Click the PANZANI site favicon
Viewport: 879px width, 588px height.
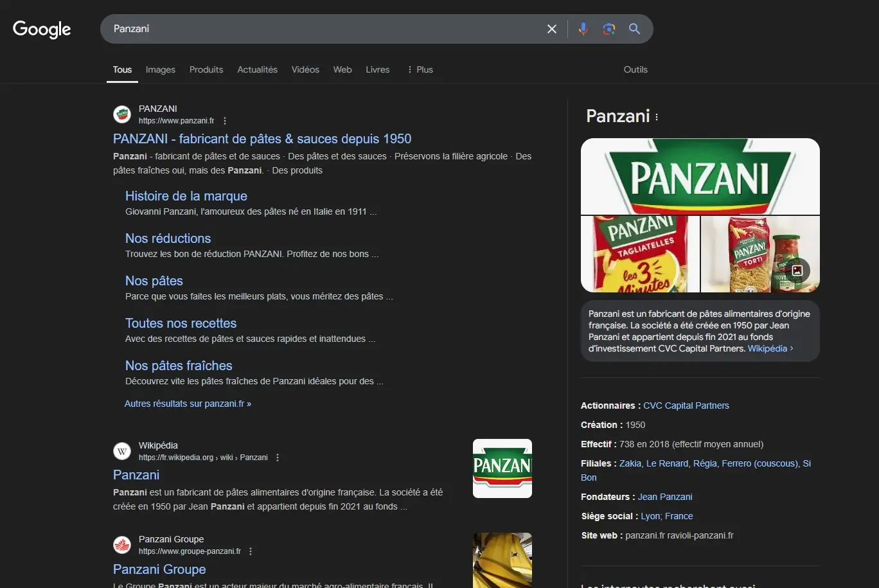coord(122,114)
